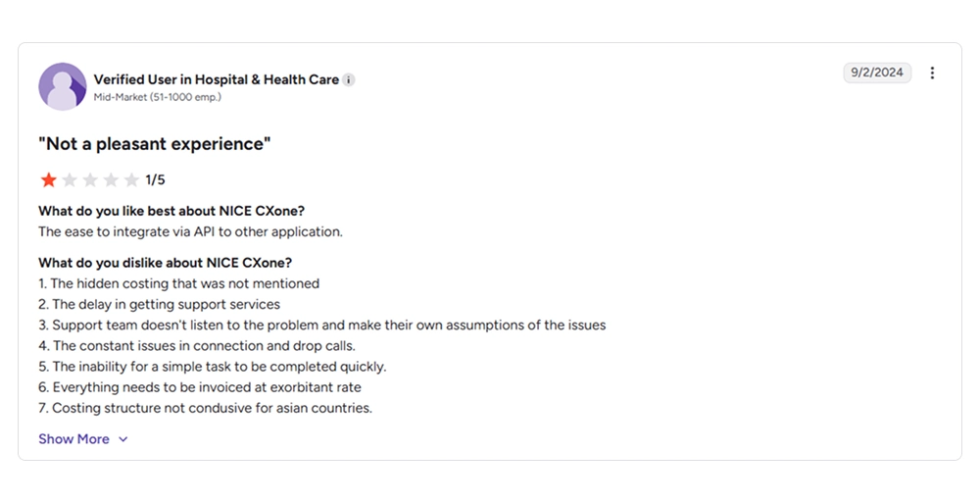This screenshot has width=980, height=502.
Task: Click "What do you dislike" heading
Action: pos(165,263)
